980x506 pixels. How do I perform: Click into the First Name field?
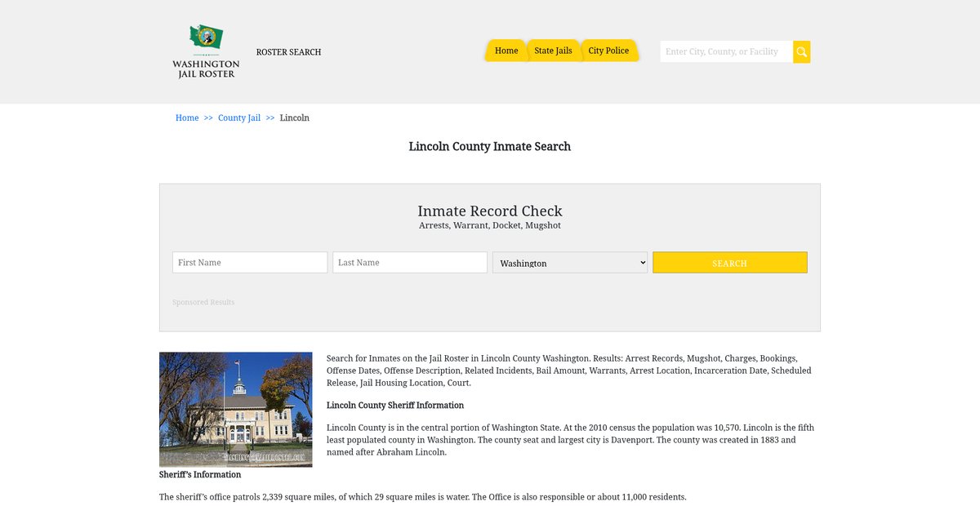(x=250, y=263)
